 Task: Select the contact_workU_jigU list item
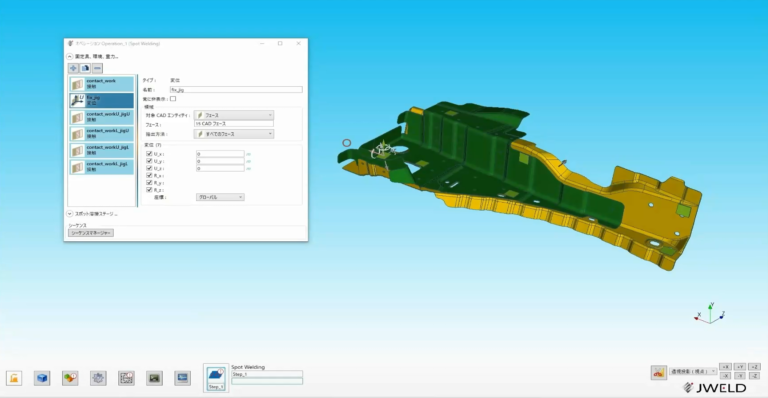[101, 117]
